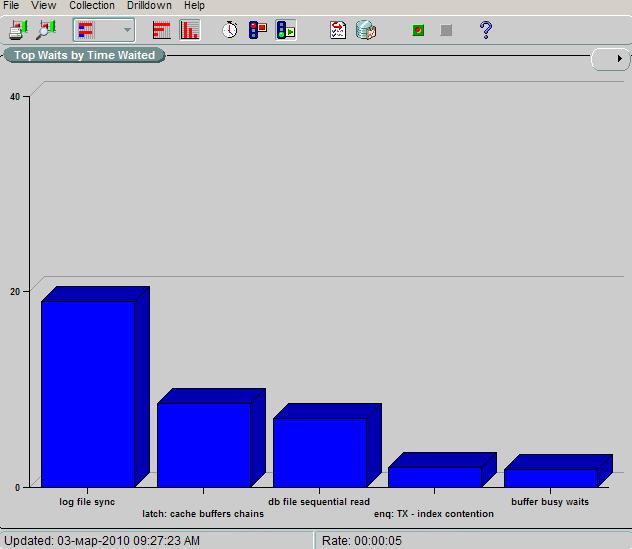Toggle the green record collection button
The width and height of the screenshot is (632, 549).
tap(418, 31)
